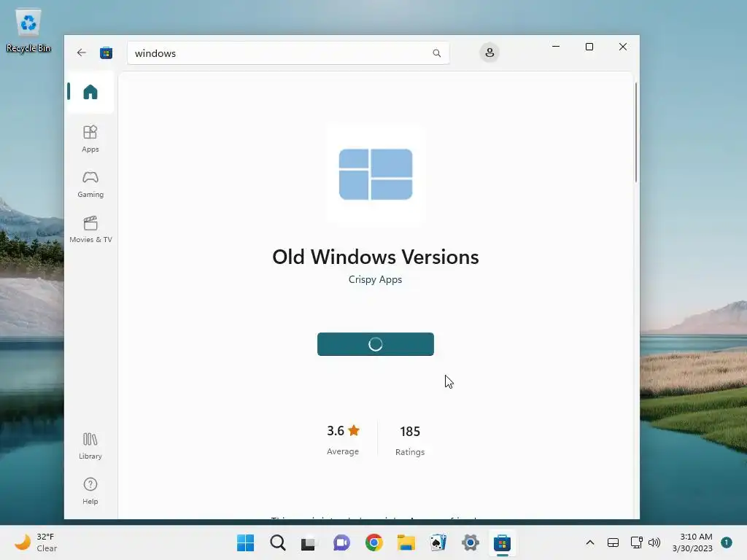Open taskbar Search
The width and height of the screenshot is (747, 560).
click(278, 542)
